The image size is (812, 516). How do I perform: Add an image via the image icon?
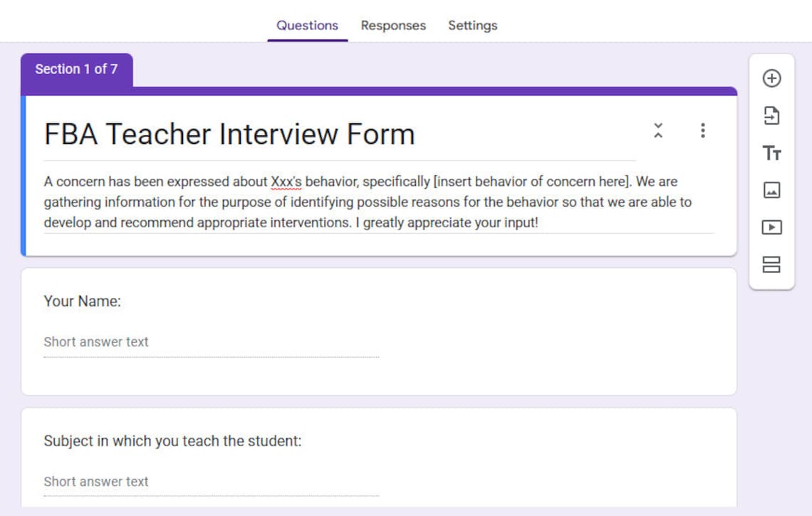771,190
